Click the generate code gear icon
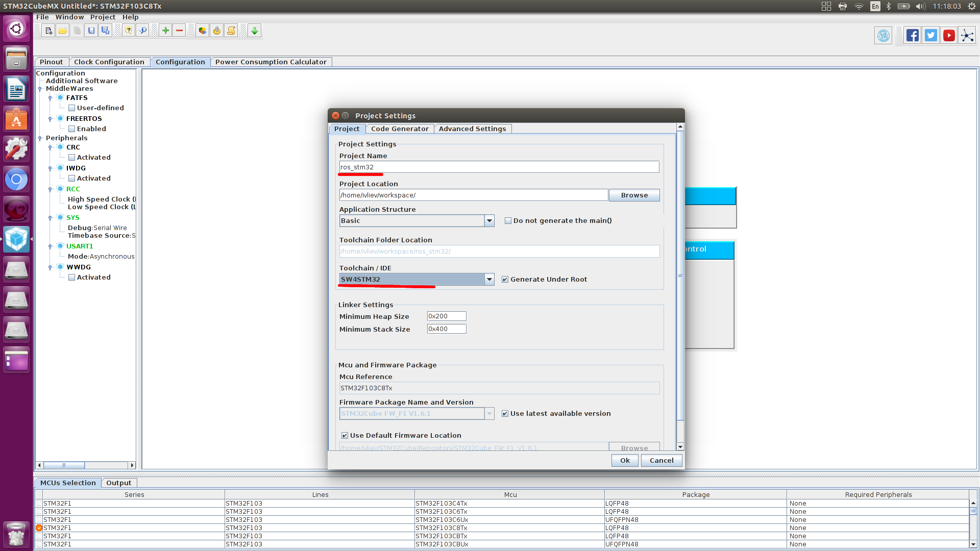The width and height of the screenshot is (980, 551). 217,31
